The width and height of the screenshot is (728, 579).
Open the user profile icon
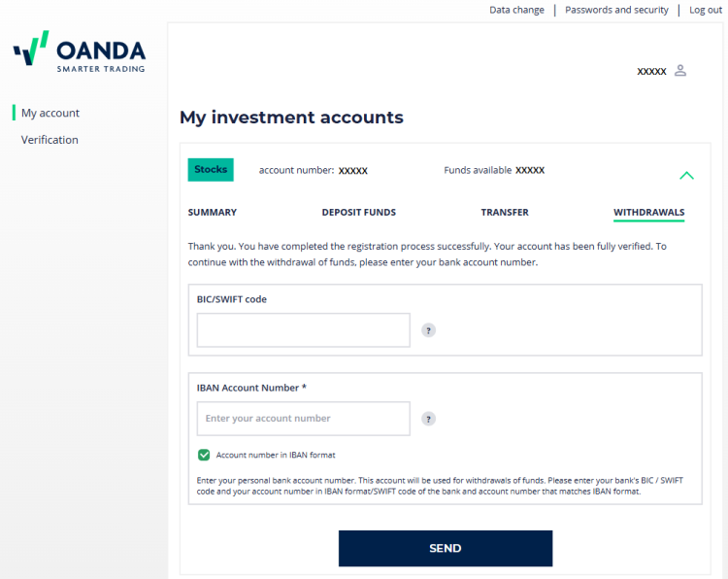point(680,71)
